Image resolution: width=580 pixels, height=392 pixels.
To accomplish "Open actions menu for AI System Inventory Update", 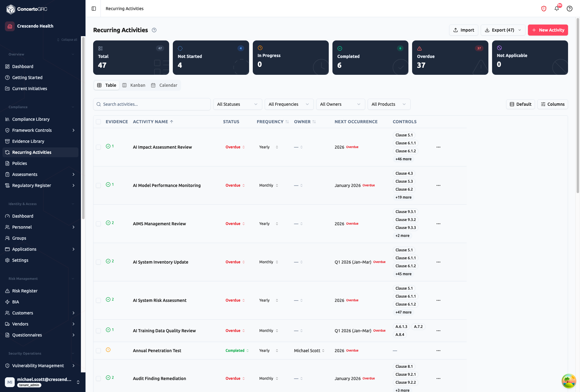I will click(438, 262).
